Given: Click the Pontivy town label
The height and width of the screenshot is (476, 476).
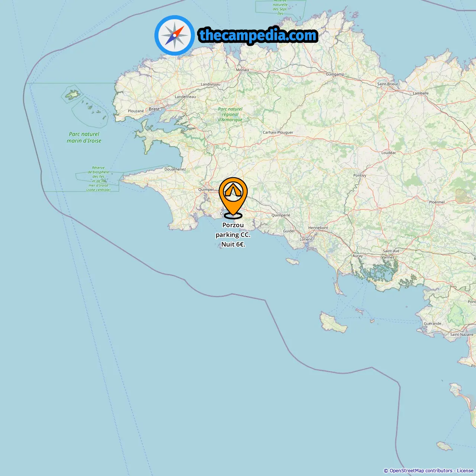Looking at the screenshot, I should coord(360,176).
